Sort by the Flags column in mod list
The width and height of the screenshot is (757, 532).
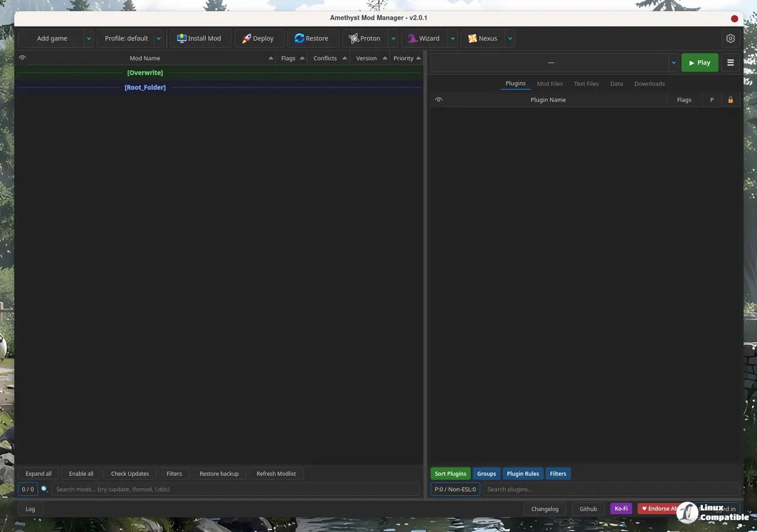[x=291, y=58]
